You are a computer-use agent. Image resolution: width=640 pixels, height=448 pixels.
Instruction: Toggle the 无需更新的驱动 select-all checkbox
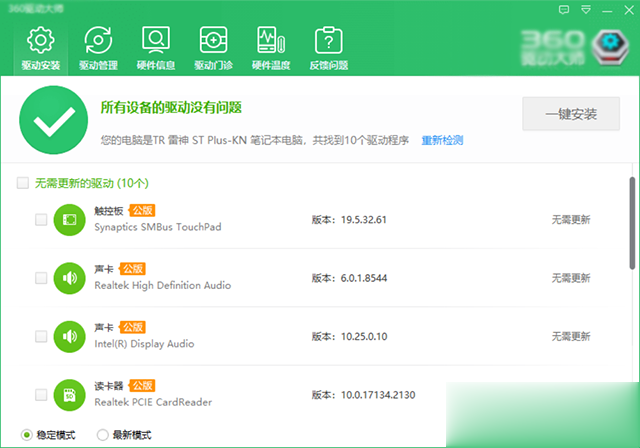pos(23,183)
